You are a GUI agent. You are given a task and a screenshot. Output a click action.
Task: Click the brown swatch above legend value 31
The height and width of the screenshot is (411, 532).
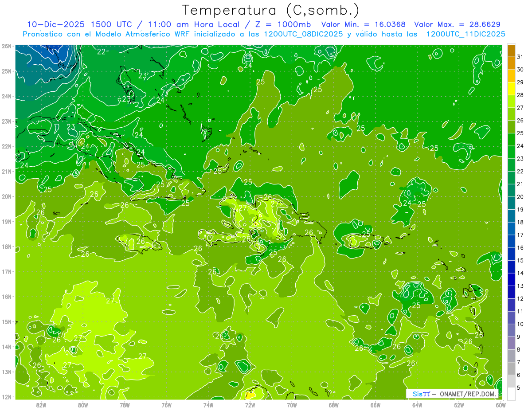tap(511, 51)
